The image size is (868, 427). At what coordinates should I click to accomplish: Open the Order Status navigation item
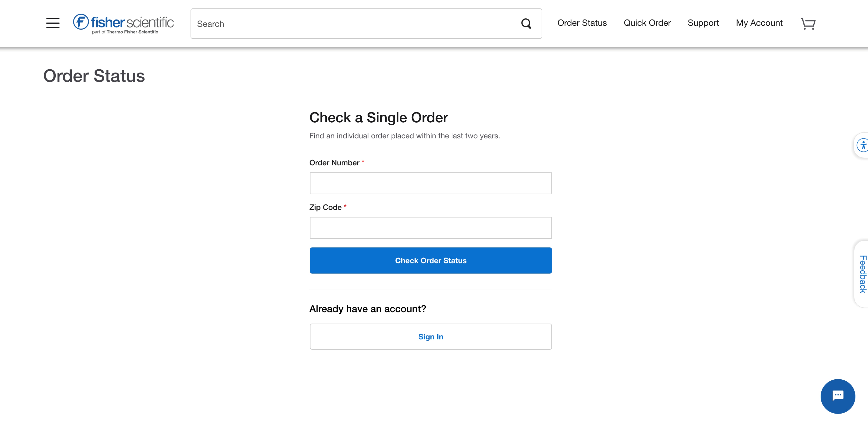pyautogui.click(x=582, y=23)
